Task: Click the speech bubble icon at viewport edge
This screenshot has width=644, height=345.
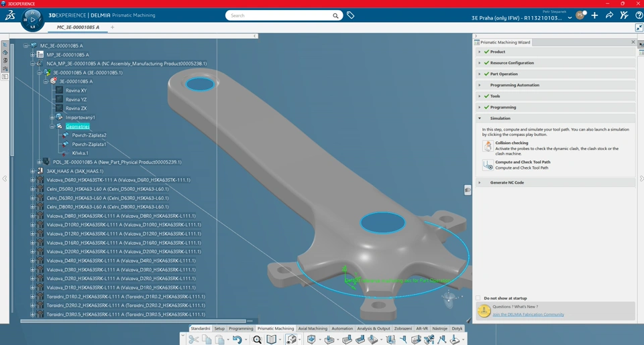Action: tap(468, 190)
